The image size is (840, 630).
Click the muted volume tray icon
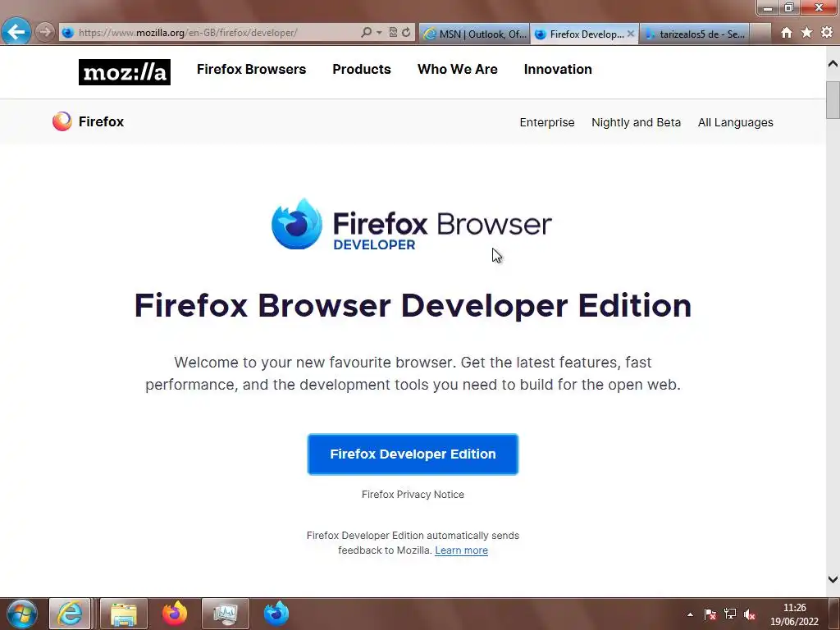point(750,614)
